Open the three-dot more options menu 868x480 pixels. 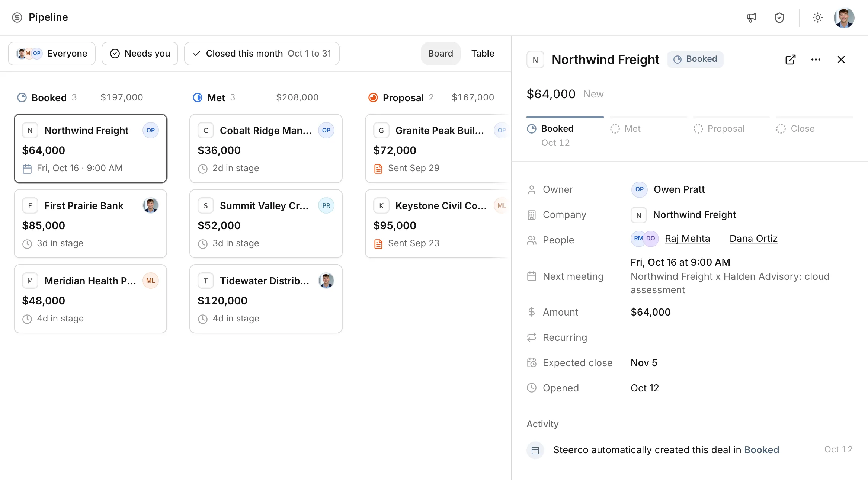[816, 60]
